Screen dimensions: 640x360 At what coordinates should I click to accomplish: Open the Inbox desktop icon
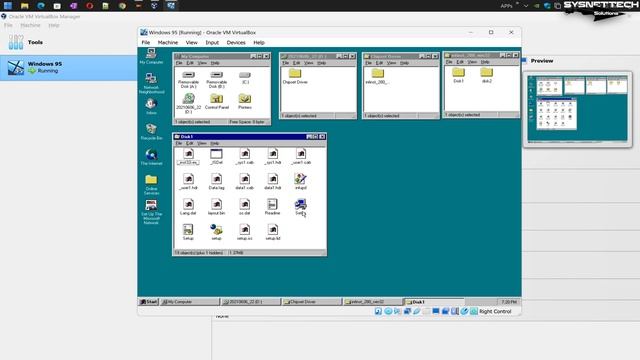click(x=151, y=106)
